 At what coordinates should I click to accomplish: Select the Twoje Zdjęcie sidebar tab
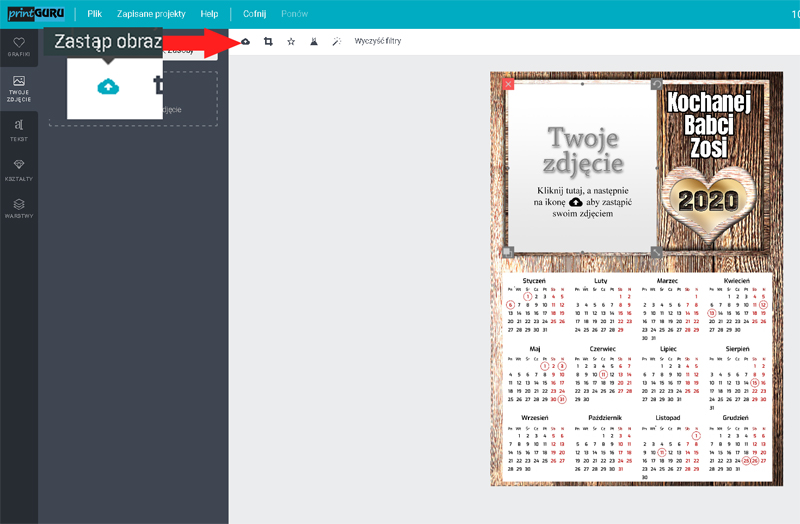click(19, 87)
